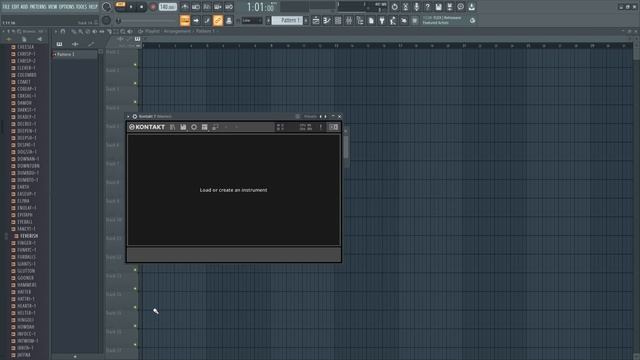Screen dimensions: 640x360
Task: Open the Line snap dropdown
Action: [252, 20]
